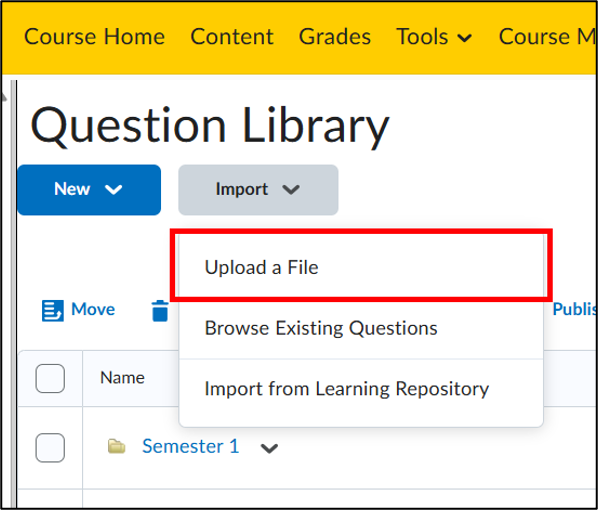
Task: Check the Semester 1 row checkbox
Action: (50, 447)
